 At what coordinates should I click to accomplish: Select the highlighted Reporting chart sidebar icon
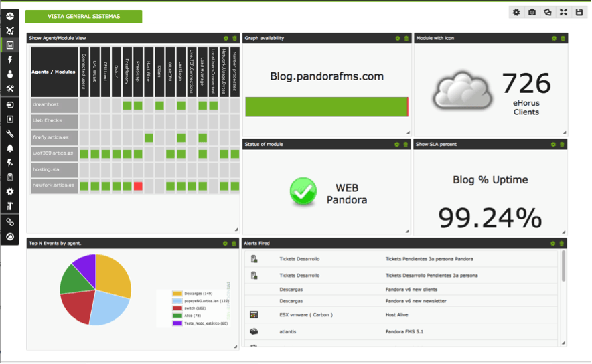10,45
